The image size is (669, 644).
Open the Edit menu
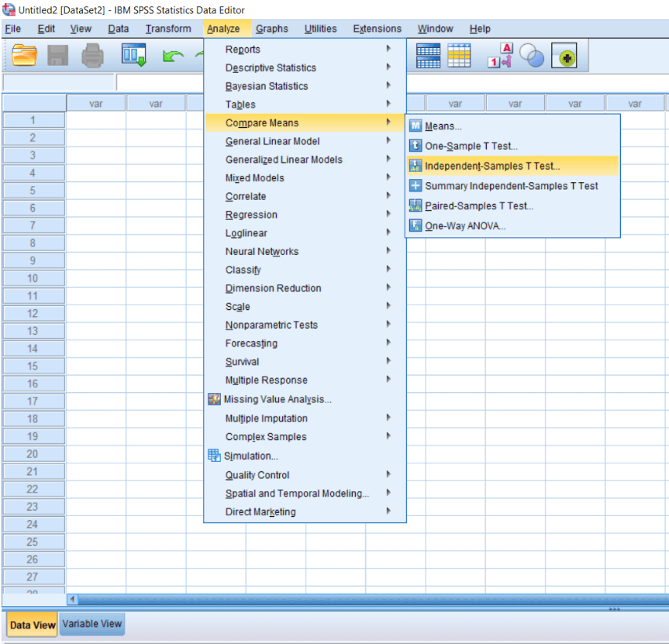(x=46, y=29)
